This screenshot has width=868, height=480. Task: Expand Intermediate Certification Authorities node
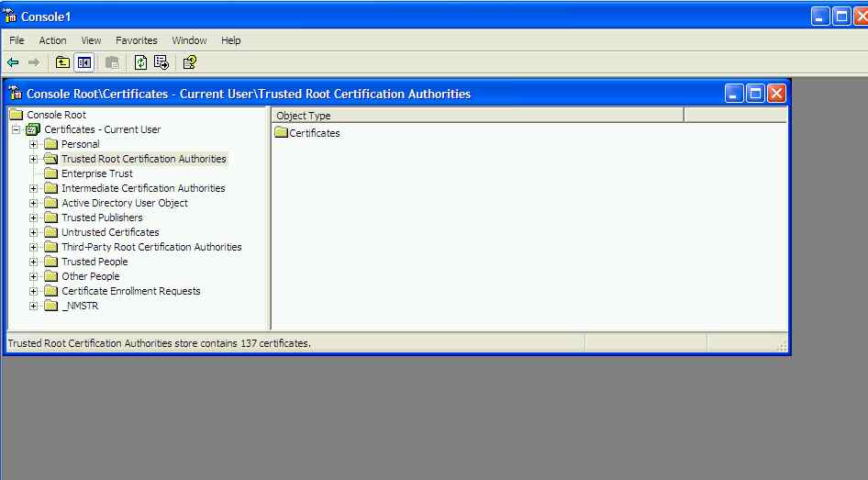[x=33, y=188]
